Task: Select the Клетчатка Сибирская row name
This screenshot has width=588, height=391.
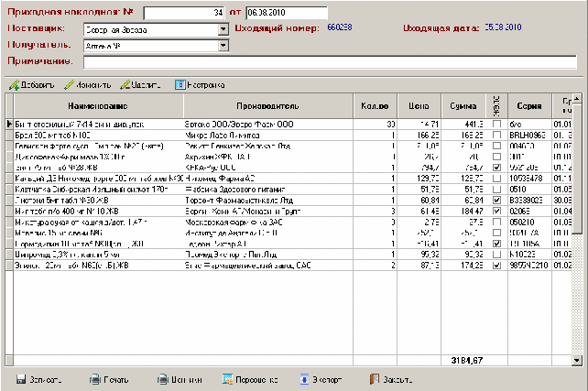Action: pos(92,190)
